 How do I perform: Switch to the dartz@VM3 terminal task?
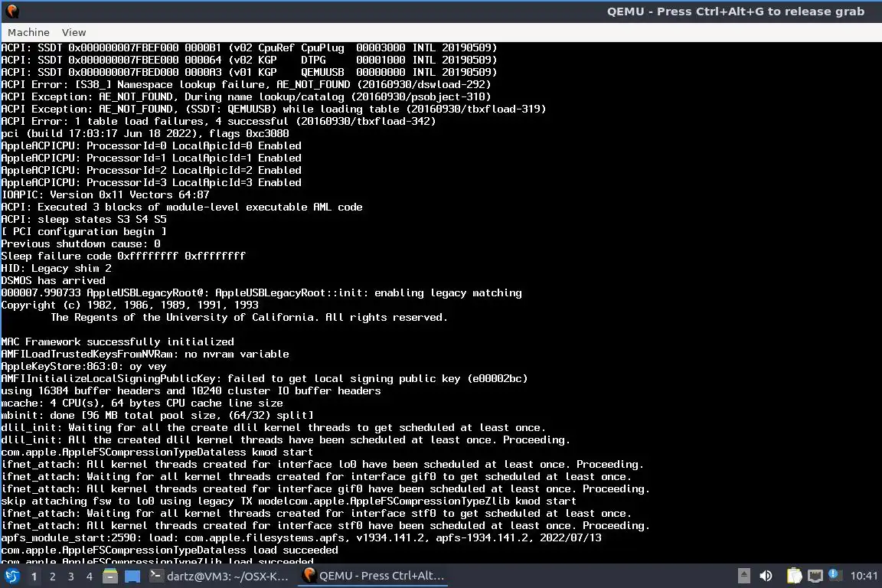coord(220,577)
